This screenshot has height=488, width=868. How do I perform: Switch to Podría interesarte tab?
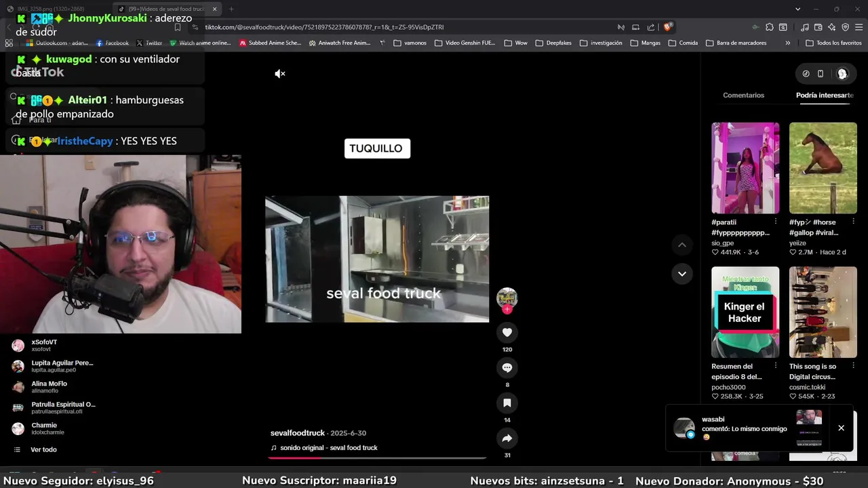825,96
